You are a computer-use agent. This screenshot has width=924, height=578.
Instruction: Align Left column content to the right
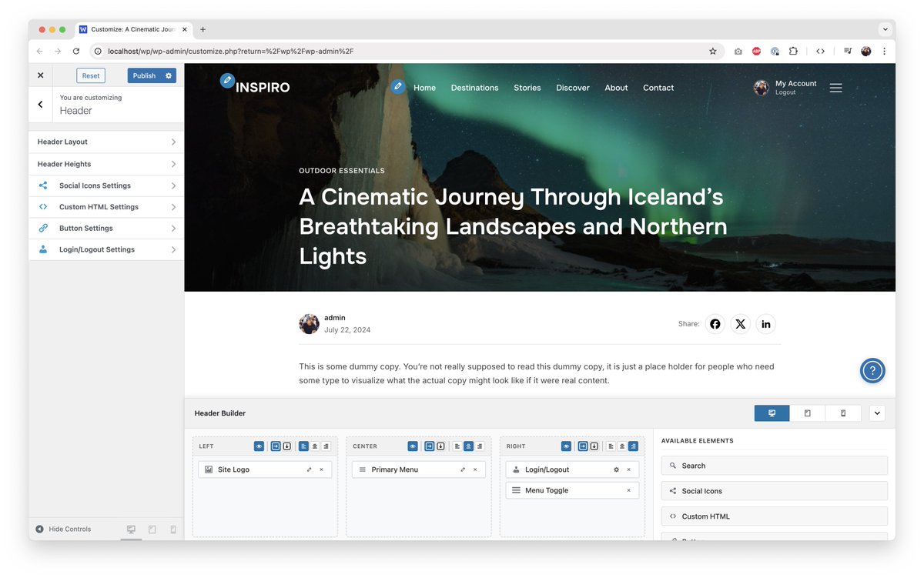point(326,446)
